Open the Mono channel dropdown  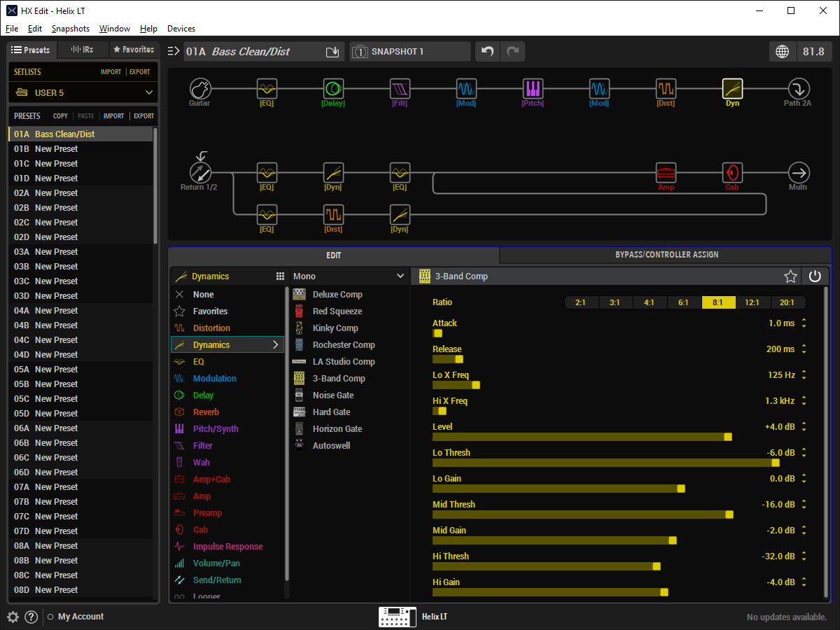click(x=349, y=276)
